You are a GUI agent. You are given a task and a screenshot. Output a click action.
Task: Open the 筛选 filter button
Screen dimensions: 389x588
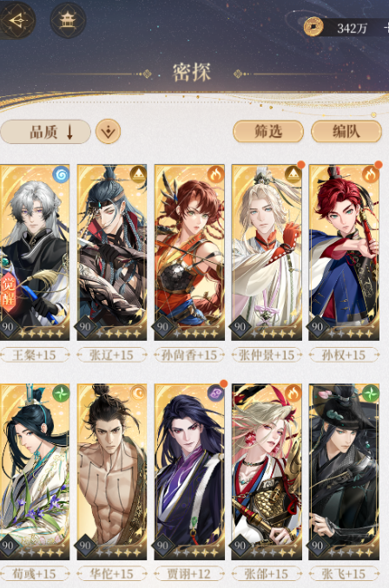coord(268,132)
